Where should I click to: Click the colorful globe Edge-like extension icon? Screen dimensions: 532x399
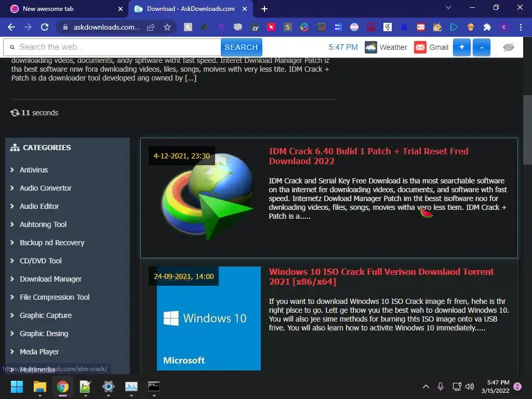304,27
